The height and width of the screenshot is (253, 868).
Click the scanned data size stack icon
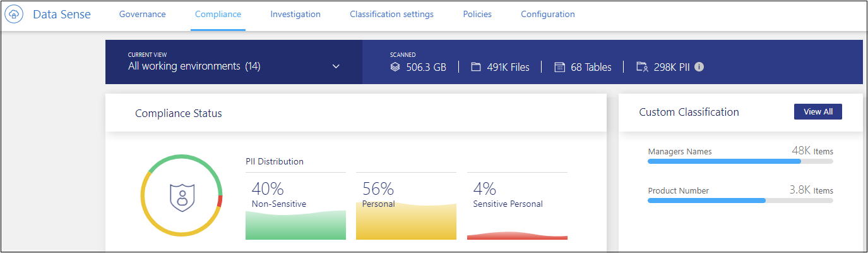click(395, 67)
